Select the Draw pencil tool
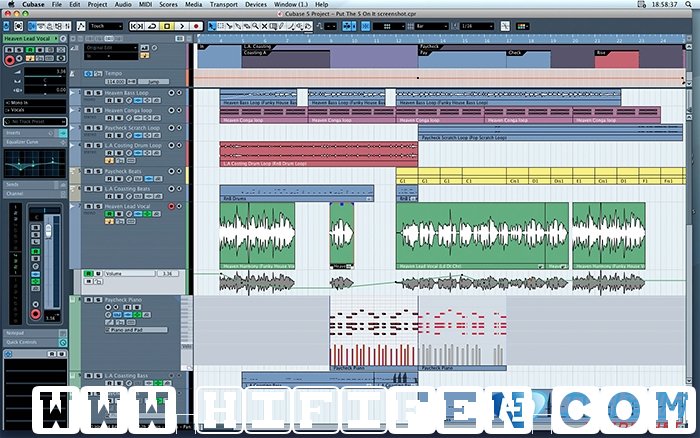Screen dimensions: 700x438 [x=281, y=26]
